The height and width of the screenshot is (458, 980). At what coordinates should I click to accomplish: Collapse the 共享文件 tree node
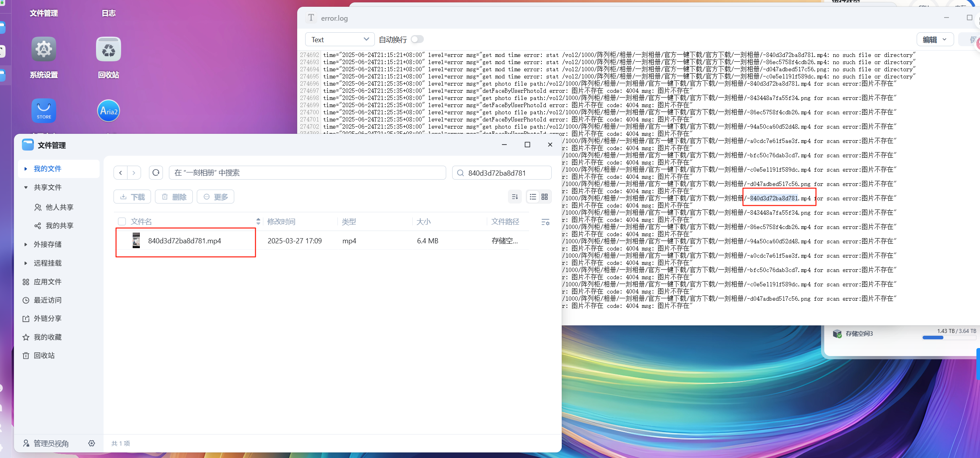pyautogui.click(x=25, y=187)
